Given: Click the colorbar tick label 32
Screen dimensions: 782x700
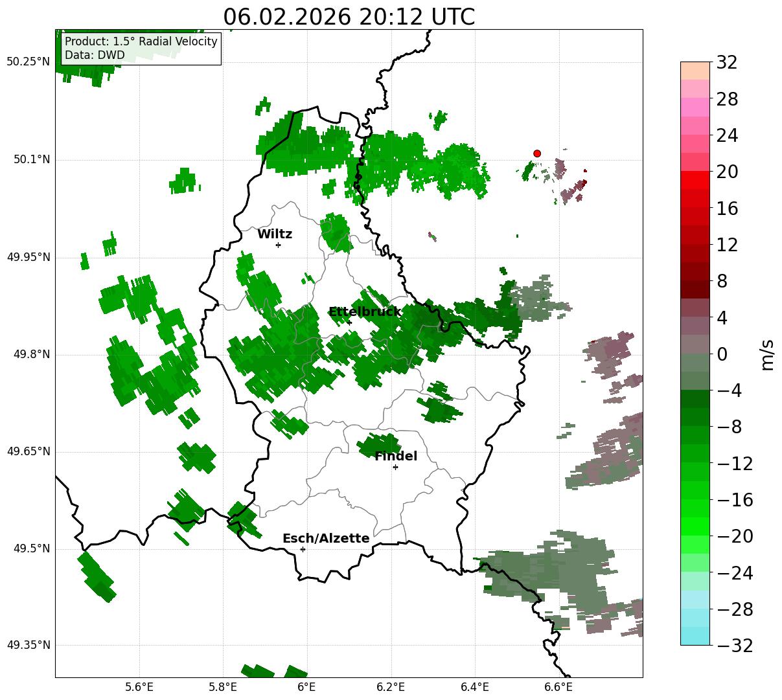Looking at the screenshot, I should [727, 62].
